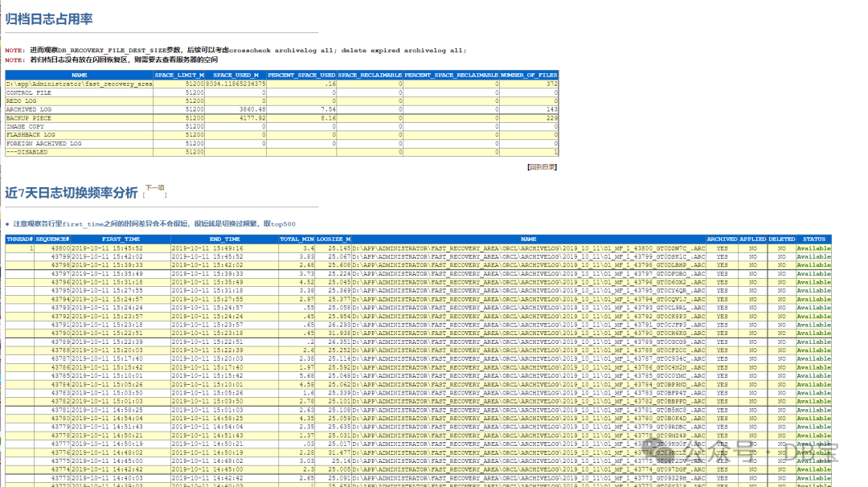Screen dimensions: 868x487
Task: Click the SEQUENCE# column header
Action: pos(52,239)
